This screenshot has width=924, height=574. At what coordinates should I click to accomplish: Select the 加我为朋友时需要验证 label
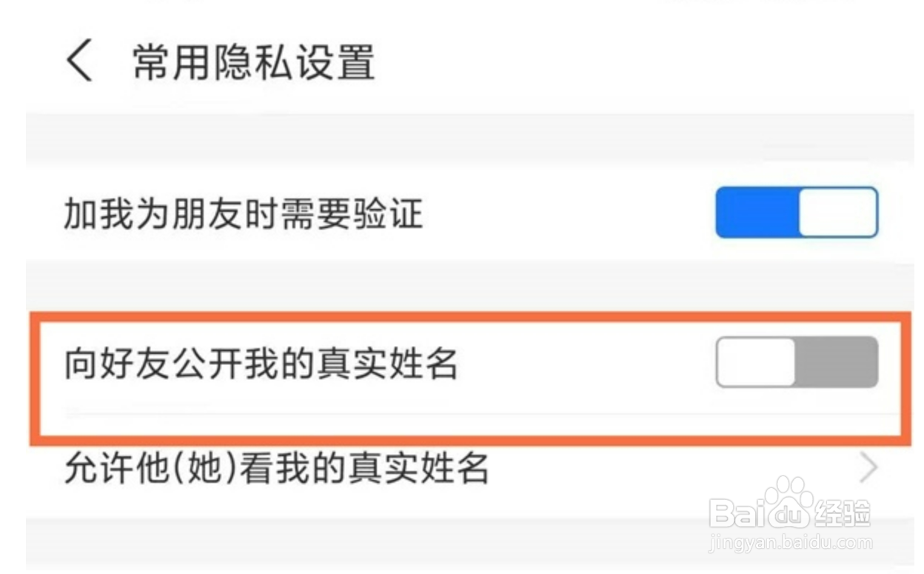243,215
